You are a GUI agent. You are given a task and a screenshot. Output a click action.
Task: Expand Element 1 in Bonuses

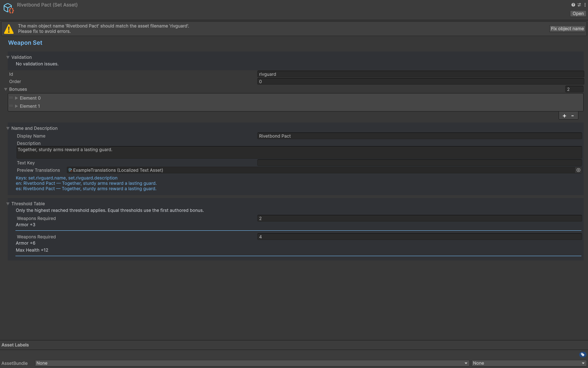pos(16,106)
